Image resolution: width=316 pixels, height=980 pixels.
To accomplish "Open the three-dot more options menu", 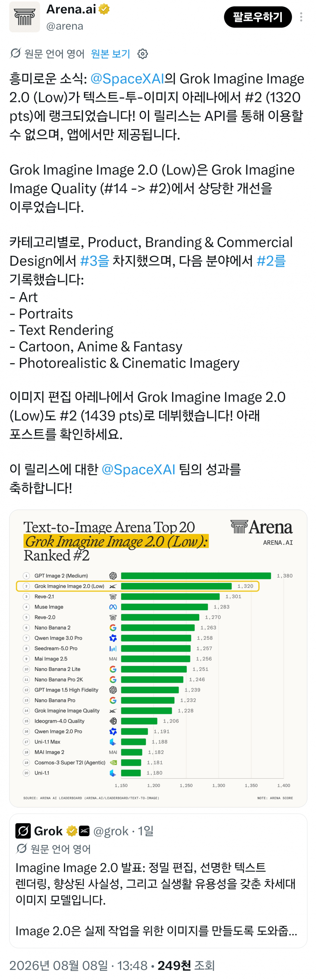I will (301, 17).
